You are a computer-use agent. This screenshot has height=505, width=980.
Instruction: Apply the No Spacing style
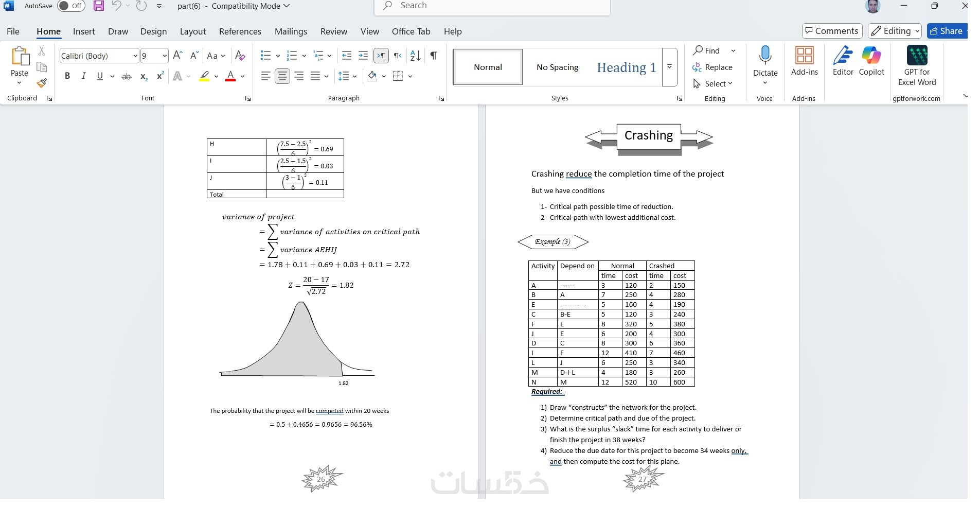point(557,67)
